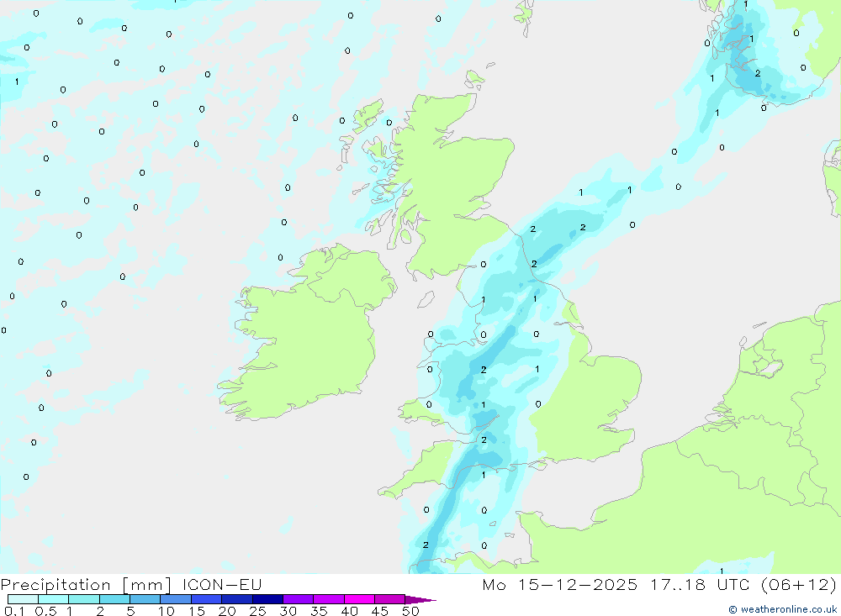This screenshot has height=616, width=841.
Task: Select the 30–35 mm violet legend swatch
Action: [x=299, y=599]
